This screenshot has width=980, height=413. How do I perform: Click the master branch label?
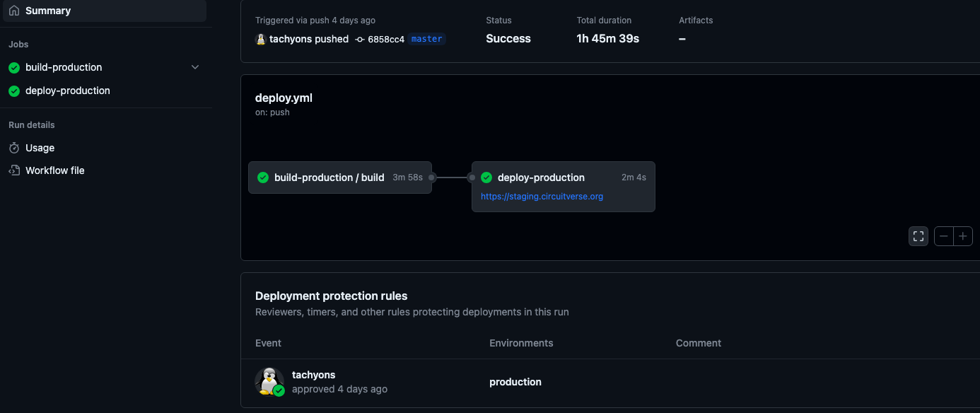[x=426, y=39]
